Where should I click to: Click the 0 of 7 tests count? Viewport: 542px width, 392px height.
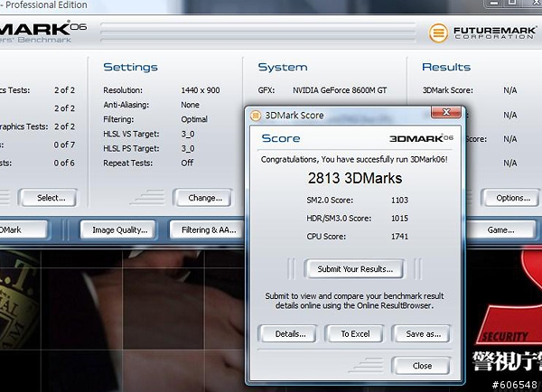64,145
